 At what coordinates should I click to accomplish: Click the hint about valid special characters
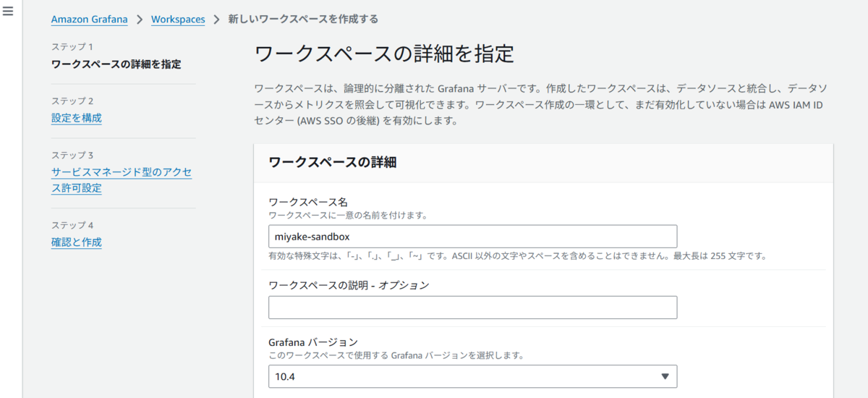point(517,255)
